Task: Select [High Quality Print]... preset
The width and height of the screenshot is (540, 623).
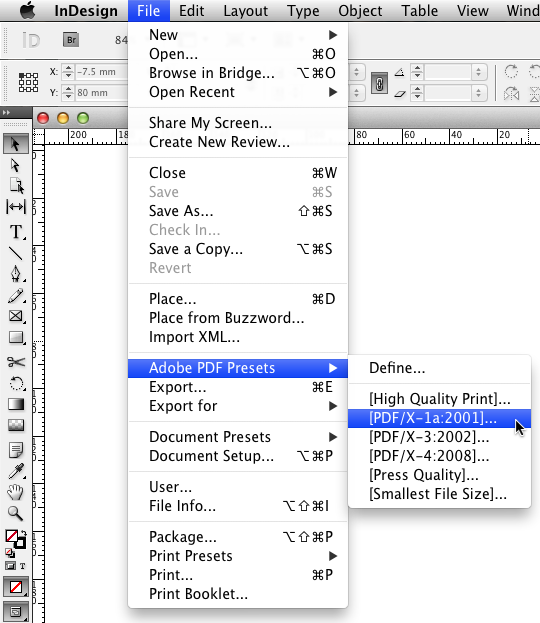Action: tap(439, 399)
